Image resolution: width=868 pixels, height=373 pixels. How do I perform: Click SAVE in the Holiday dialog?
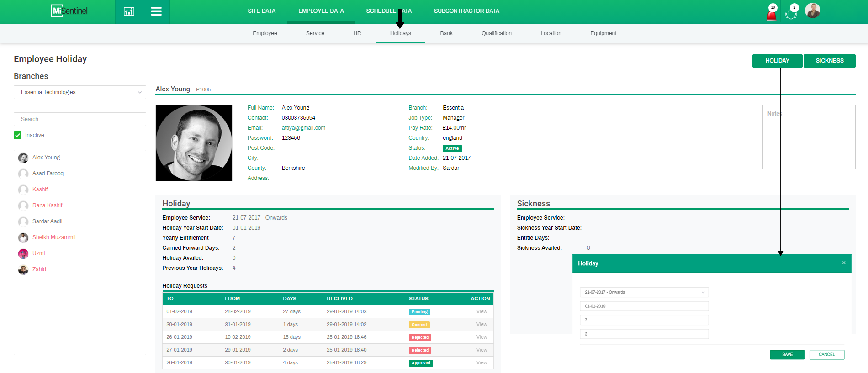(787, 355)
